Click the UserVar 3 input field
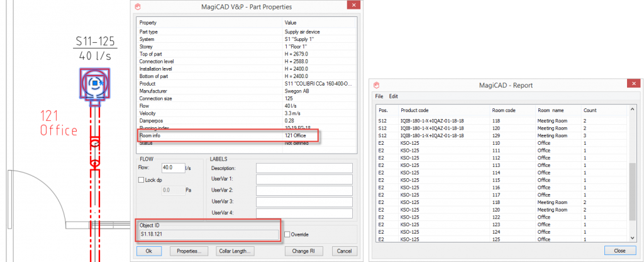The width and height of the screenshot is (644, 262). coord(304,202)
